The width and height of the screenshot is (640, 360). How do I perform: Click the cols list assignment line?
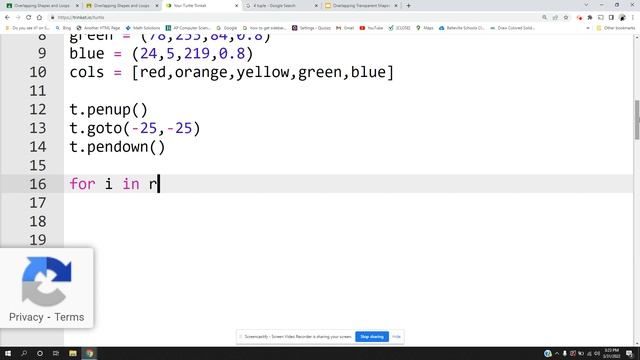pos(231,72)
